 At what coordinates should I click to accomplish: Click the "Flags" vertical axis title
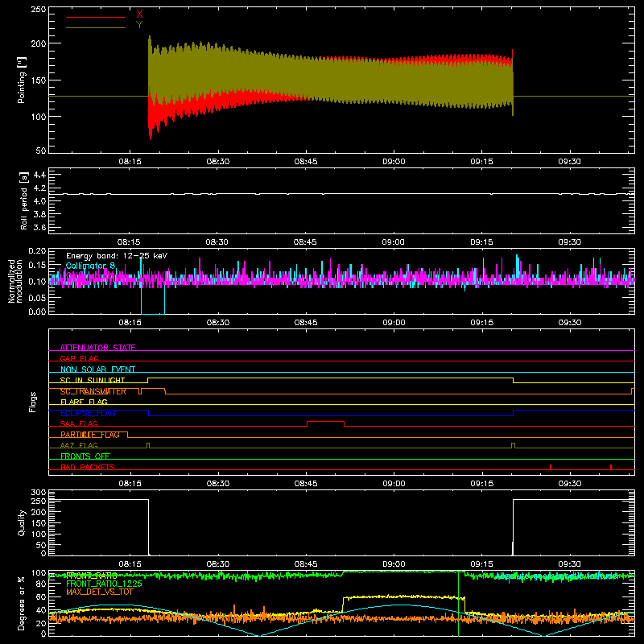(32, 402)
